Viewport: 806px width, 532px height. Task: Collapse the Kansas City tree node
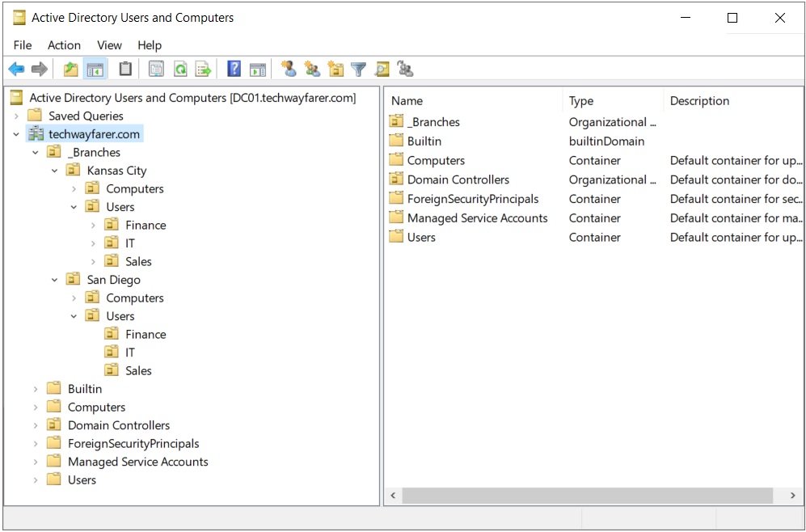[x=54, y=171]
